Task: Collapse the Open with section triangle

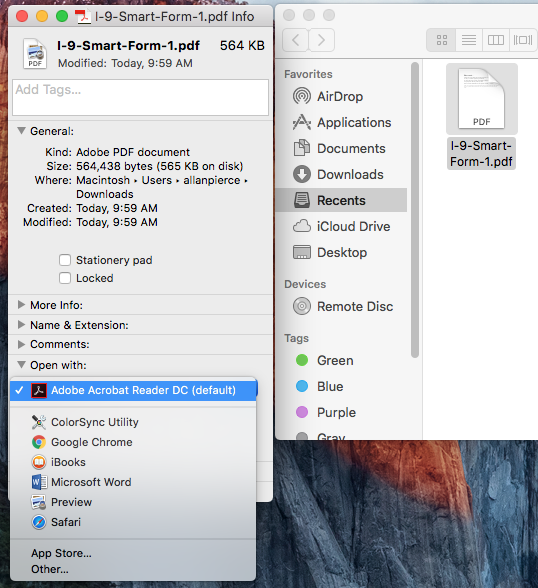Action: pyautogui.click(x=21, y=365)
